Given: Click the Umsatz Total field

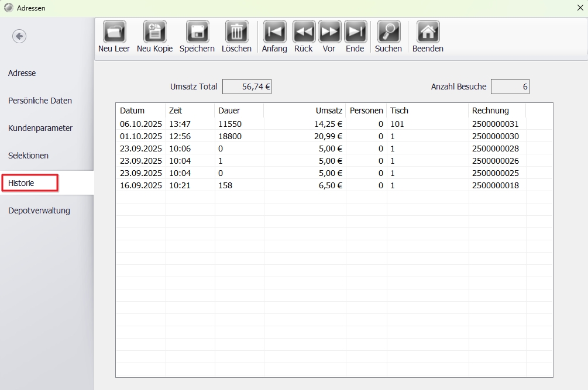Looking at the screenshot, I should [x=247, y=87].
